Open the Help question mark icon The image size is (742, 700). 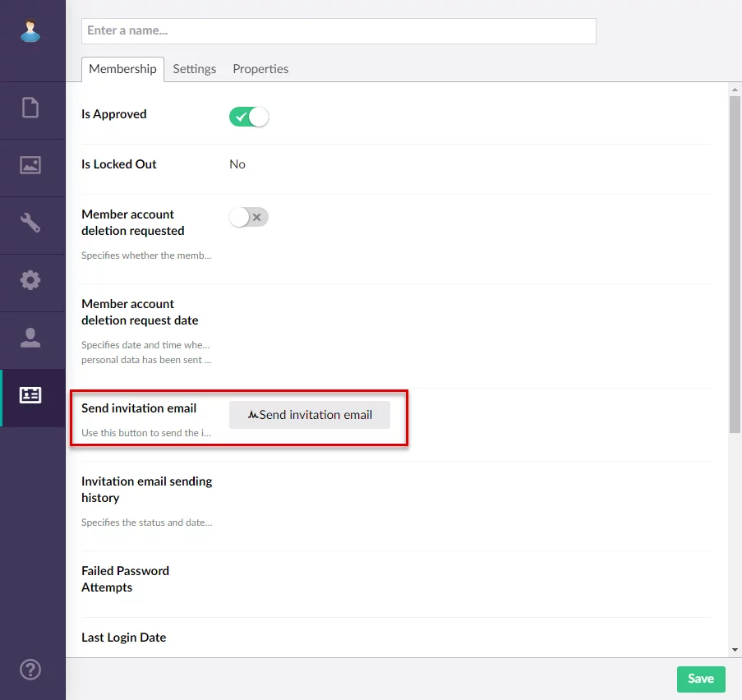click(x=30, y=669)
